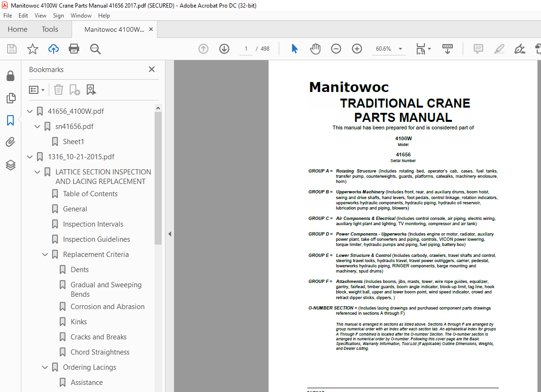Open the Corrosion and Abrasion bookmark
This screenshot has width=541, height=392.
click(x=107, y=306)
